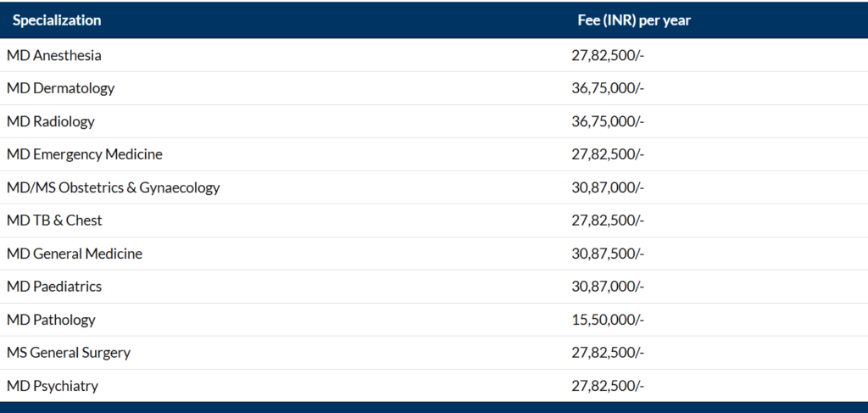Screen dimensions: 868x413
Task: Select the MD Paediatrics specialization
Action: pyautogui.click(x=54, y=287)
